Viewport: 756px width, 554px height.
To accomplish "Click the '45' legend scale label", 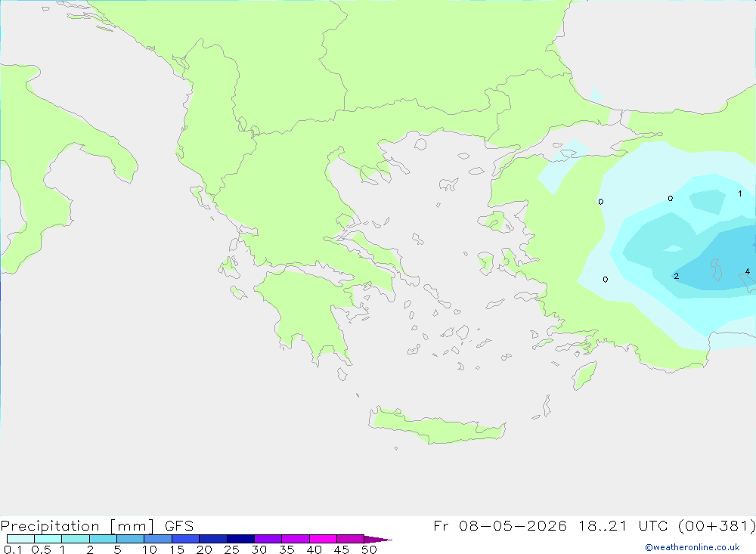I will [x=342, y=549].
